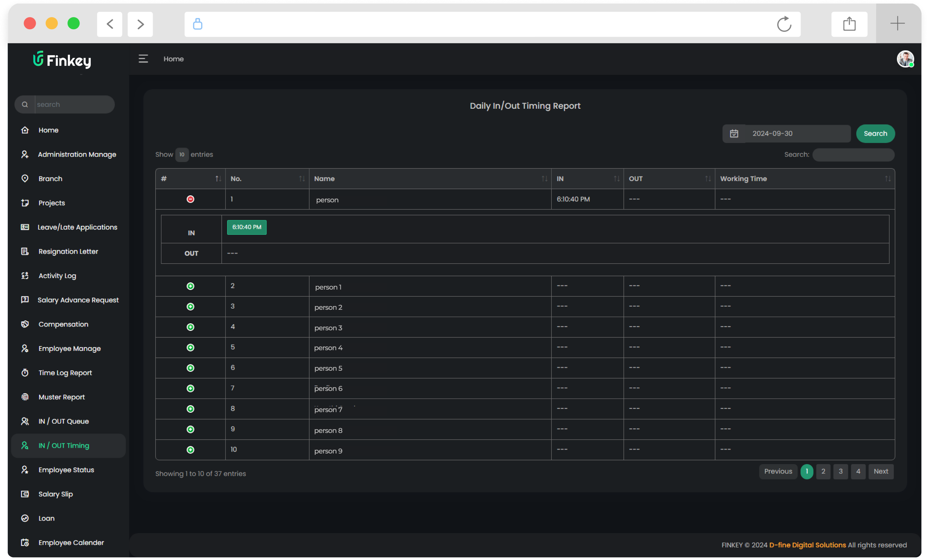Go to Next page of entries

pyautogui.click(x=880, y=471)
